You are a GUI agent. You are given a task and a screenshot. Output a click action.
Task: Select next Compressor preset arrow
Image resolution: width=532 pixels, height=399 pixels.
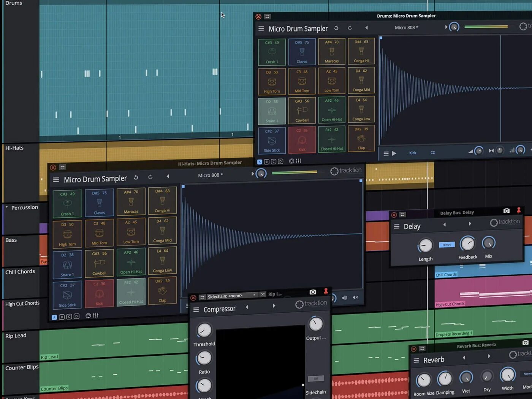pos(274,306)
